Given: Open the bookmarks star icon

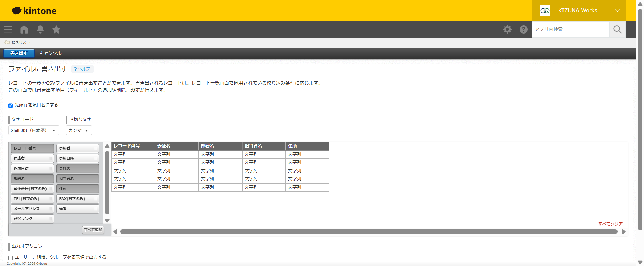Looking at the screenshot, I should point(56,29).
